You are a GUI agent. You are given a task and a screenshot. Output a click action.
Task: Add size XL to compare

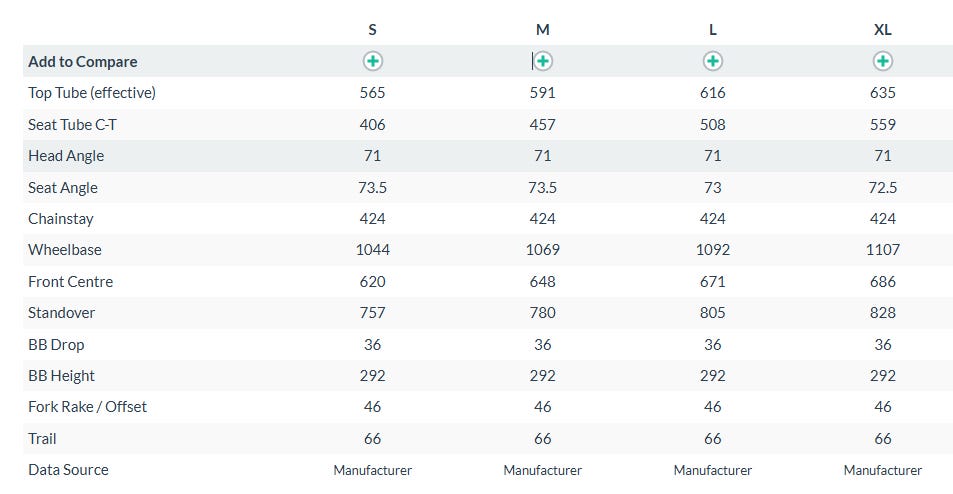(883, 61)
